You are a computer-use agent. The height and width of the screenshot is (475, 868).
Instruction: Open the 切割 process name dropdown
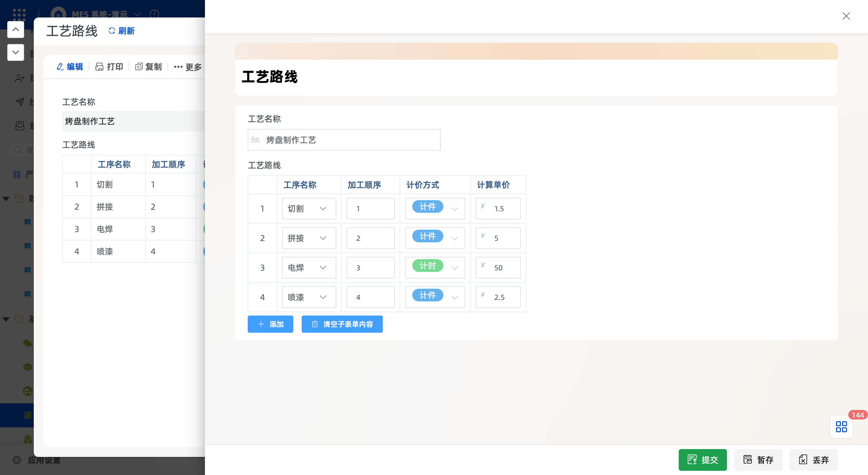pos(309,209)
